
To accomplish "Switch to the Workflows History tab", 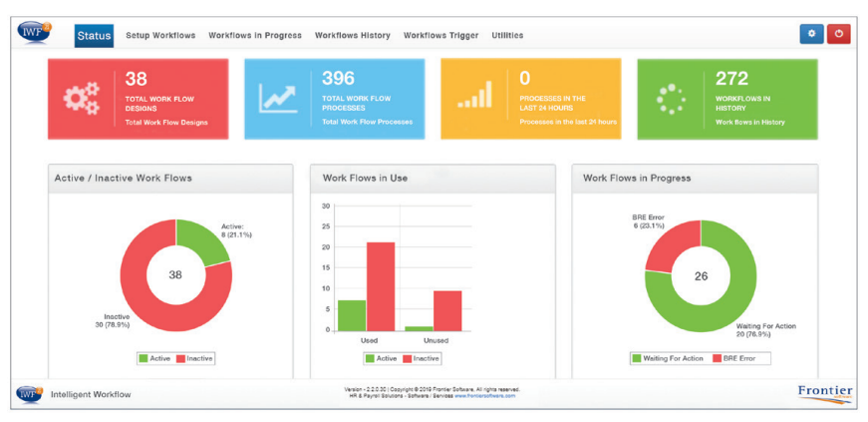I will (353, 35).
